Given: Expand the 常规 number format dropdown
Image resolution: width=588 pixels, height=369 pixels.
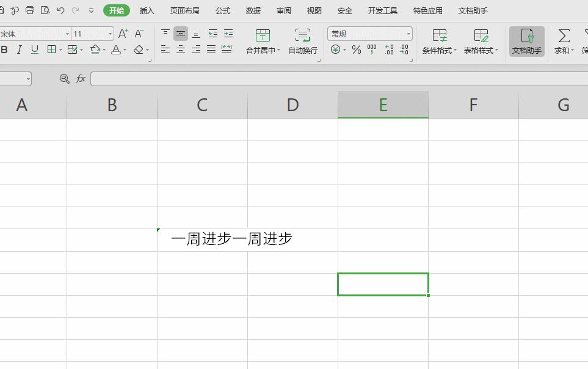Looking at the screenshot, I should click(x=409, y=34).
